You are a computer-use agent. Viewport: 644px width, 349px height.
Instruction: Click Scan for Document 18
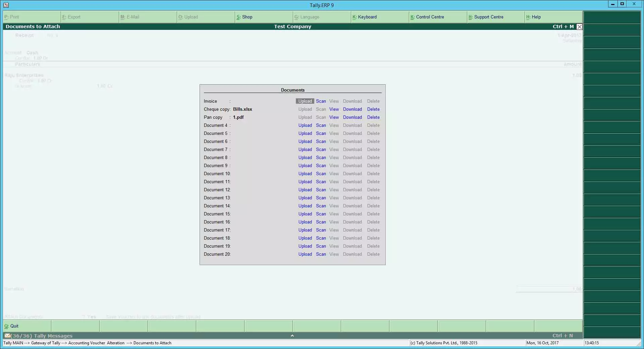point(321,238)
